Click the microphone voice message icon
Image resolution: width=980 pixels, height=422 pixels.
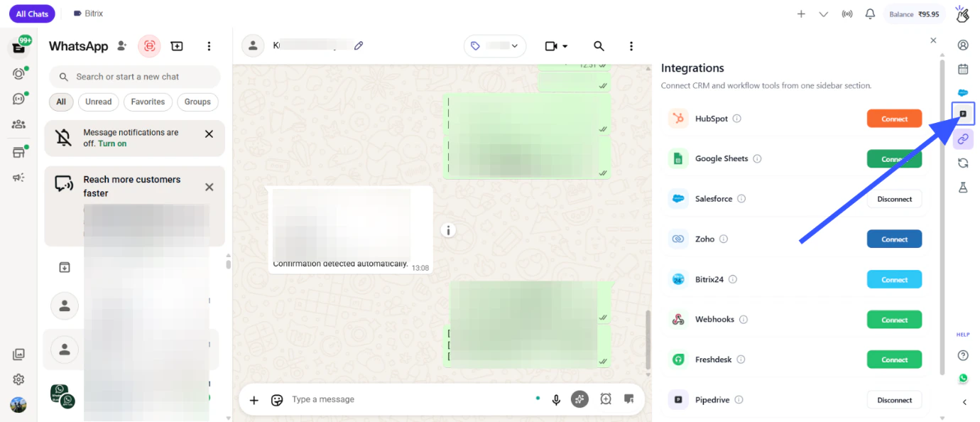556,399
